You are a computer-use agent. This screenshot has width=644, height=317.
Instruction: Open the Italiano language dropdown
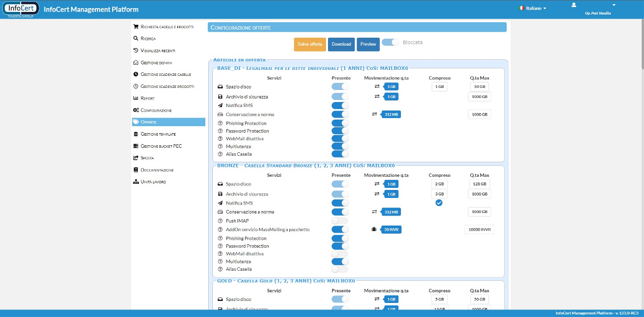(532, 9)
